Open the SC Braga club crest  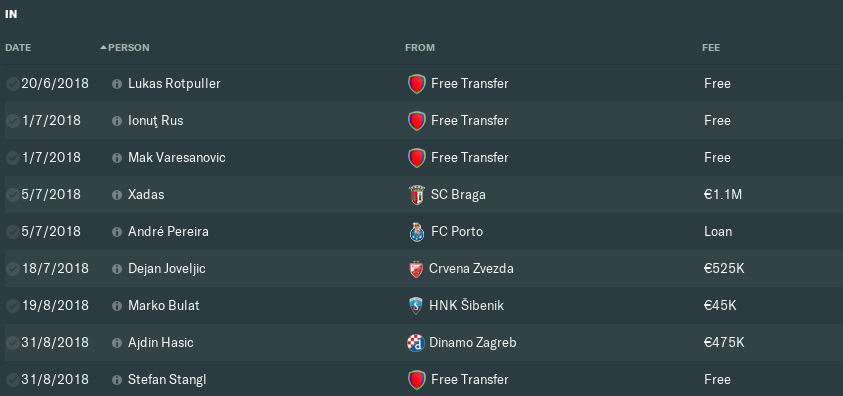(x=417, y=195)
